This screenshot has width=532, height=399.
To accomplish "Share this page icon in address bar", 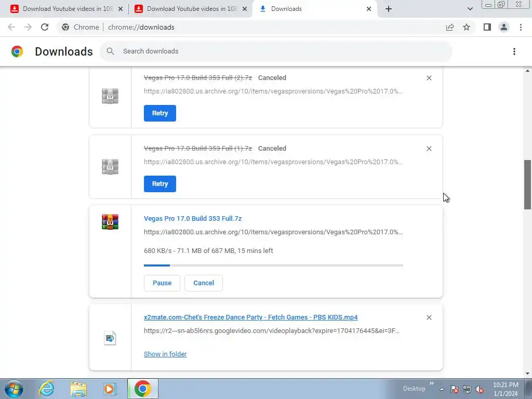I will coord(450,27).
